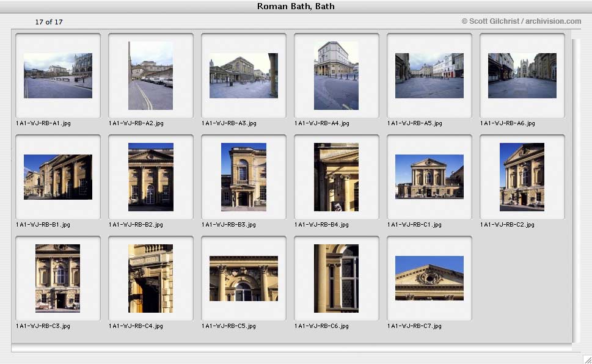Viewport: 592px width, 364px height.
Task: Open the 1A1-WJ-RB-C4.jpg doorway thumbnail
Action: (151, 278)
